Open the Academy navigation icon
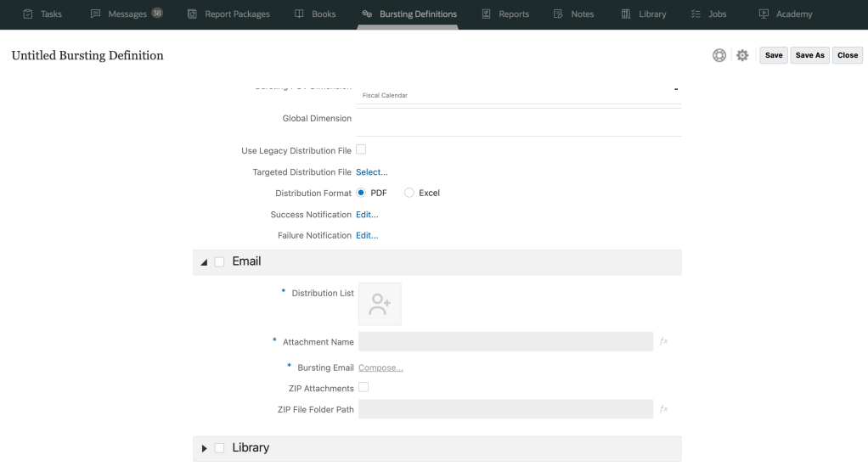 [x=762, y=14]
